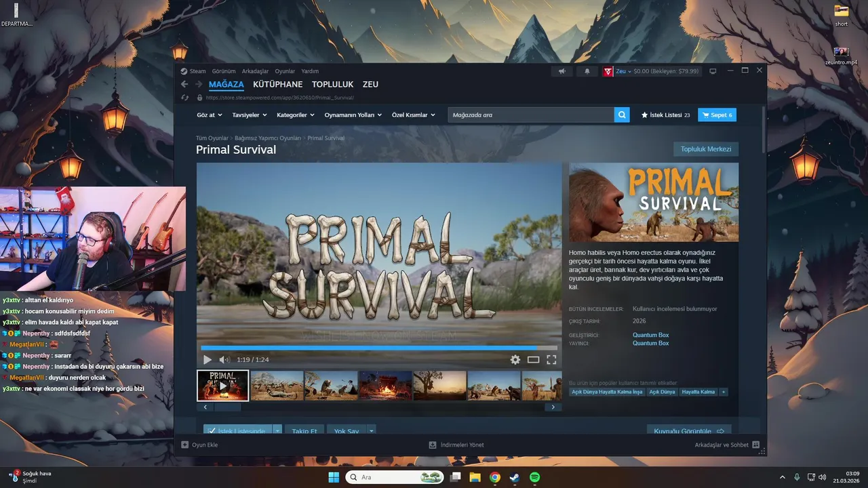This screenshot has height=488, width=868.
Task: Click Steam page vertical scrollbar
Action: 764,129
